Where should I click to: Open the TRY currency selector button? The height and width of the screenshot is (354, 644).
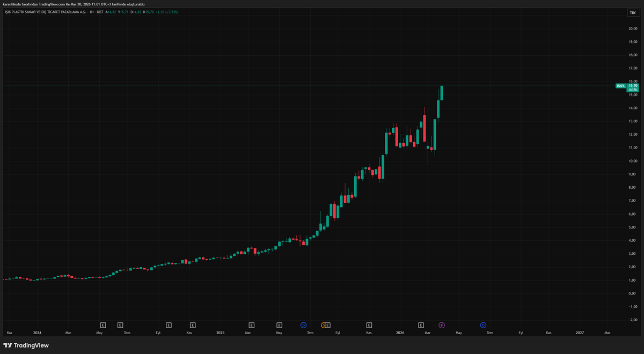point(632,12)
